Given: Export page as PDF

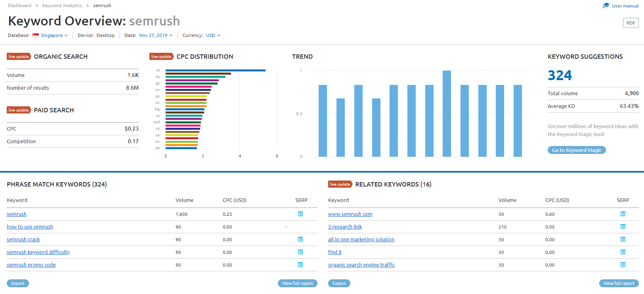Looking at the screenshot, I should [631, 23].
